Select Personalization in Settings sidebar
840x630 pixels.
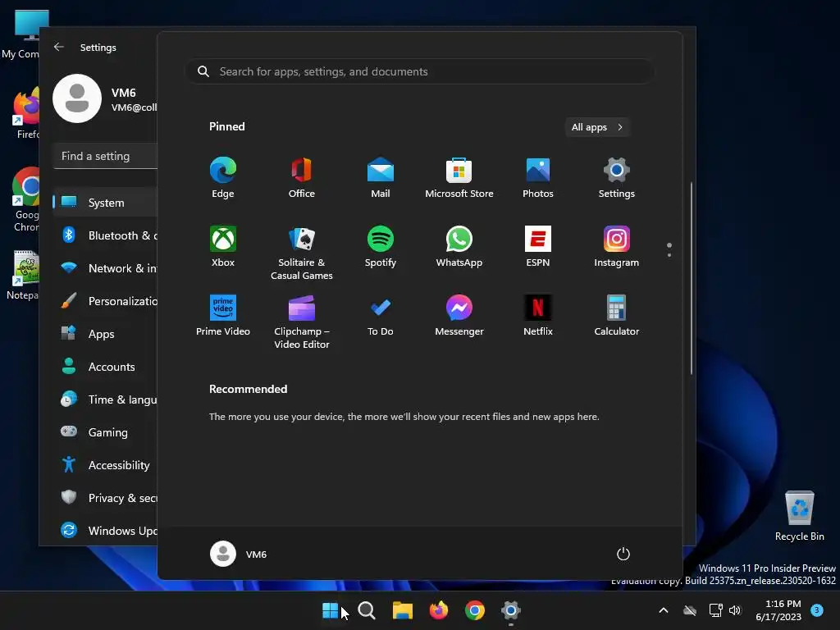105,301
